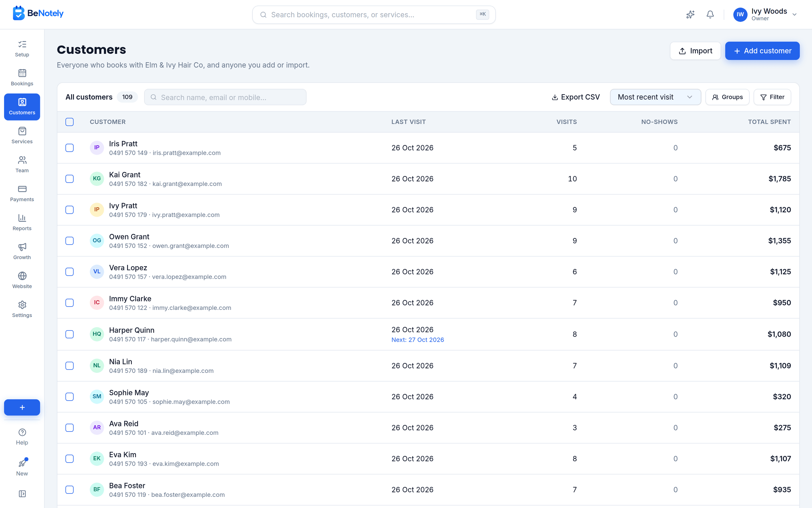Open the Groups selector
Viewport: 812px width, 508px height.
[727, 97]
